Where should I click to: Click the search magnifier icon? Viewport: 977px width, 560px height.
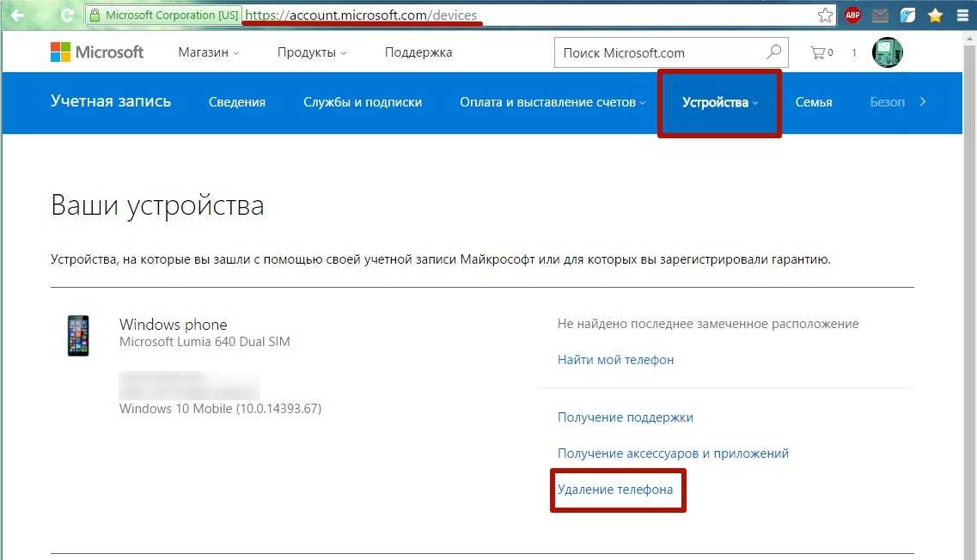pos(773,52)
